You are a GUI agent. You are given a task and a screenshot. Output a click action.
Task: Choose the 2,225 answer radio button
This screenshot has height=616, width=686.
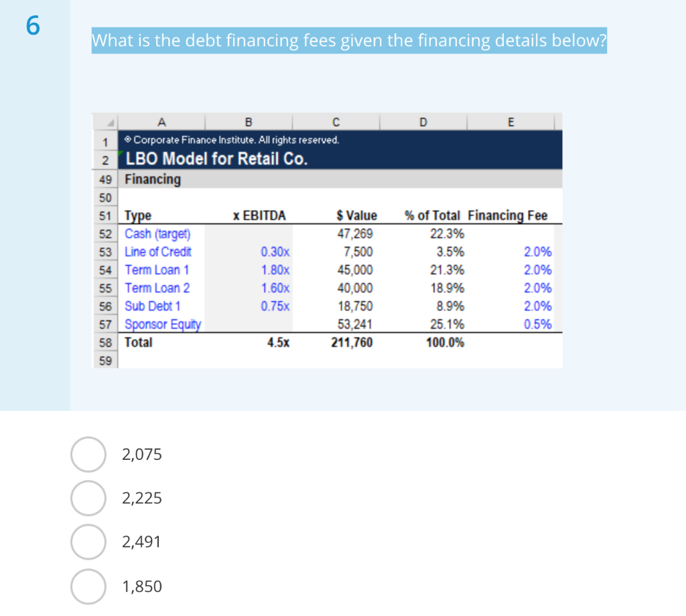coord(88,498)
